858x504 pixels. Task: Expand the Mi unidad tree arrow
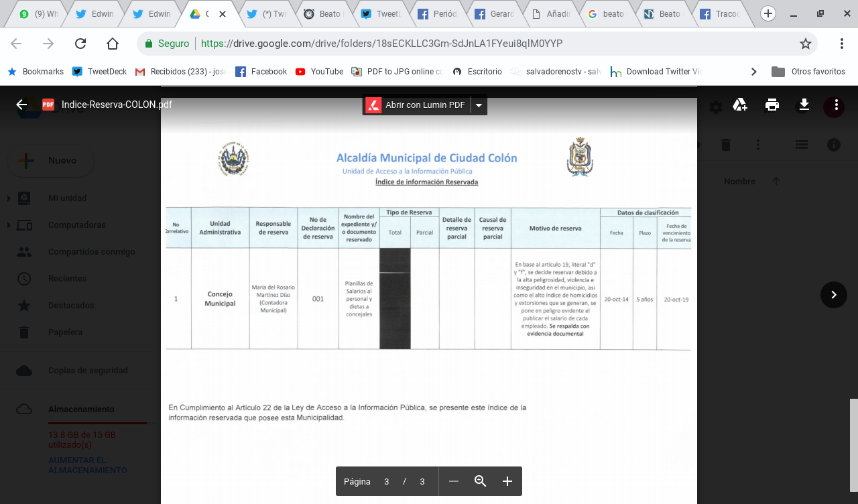(8, 198)
